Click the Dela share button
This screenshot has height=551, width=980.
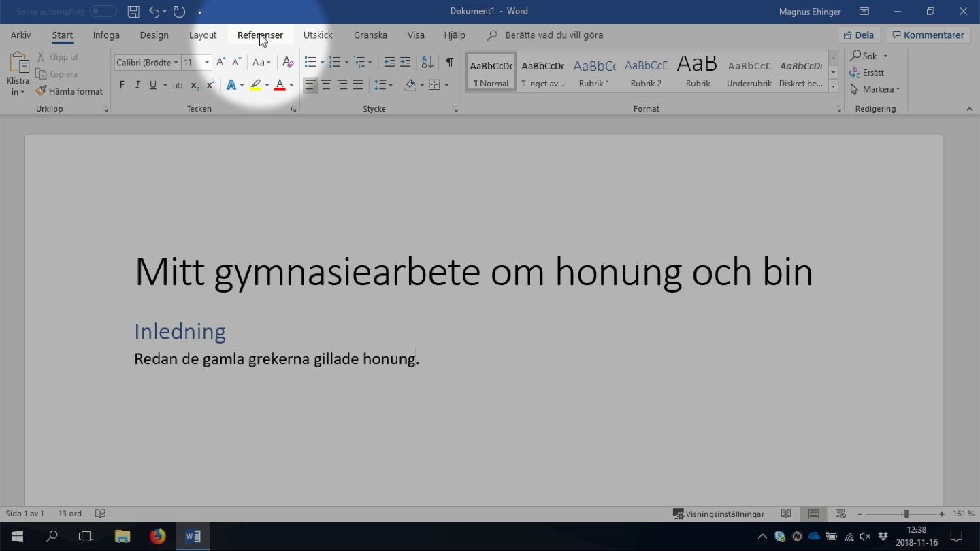coord(859,35)
